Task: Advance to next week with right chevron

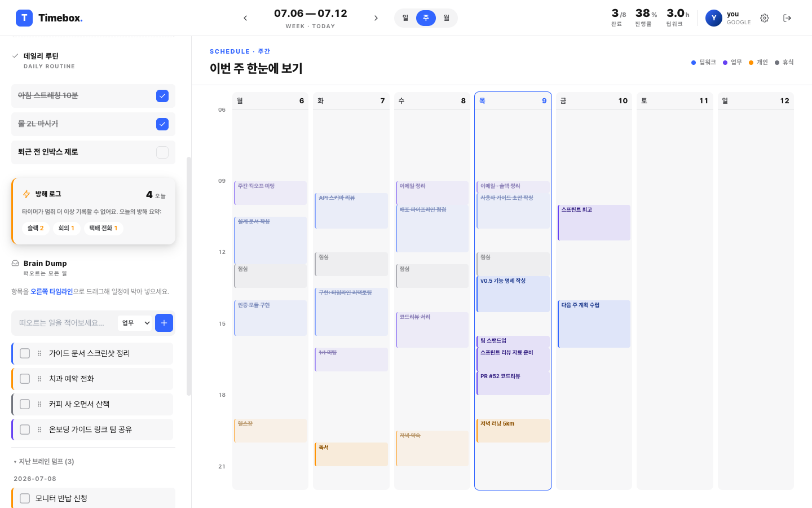Action: pyautogui.click(x=376, y=18)
